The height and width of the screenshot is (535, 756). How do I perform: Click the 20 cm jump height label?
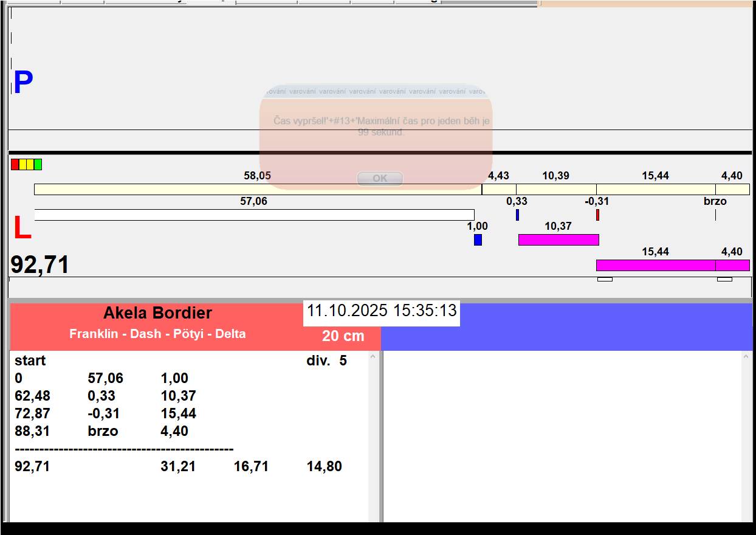coord(343,336)
